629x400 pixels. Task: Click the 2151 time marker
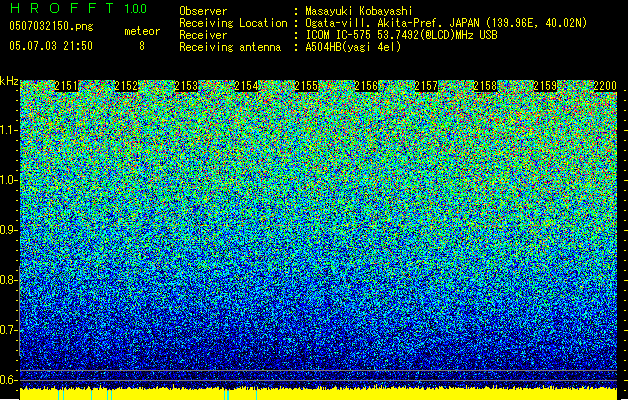coord(66,86)
